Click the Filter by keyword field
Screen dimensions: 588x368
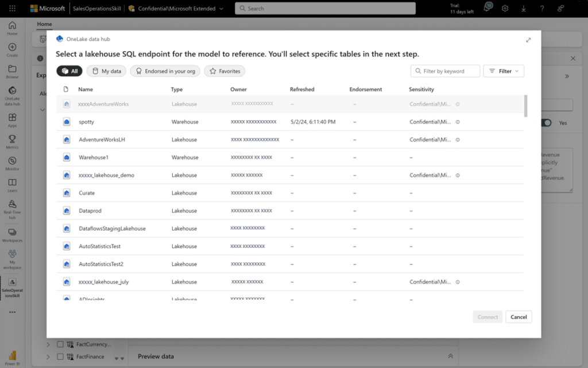tap(446, 71)
